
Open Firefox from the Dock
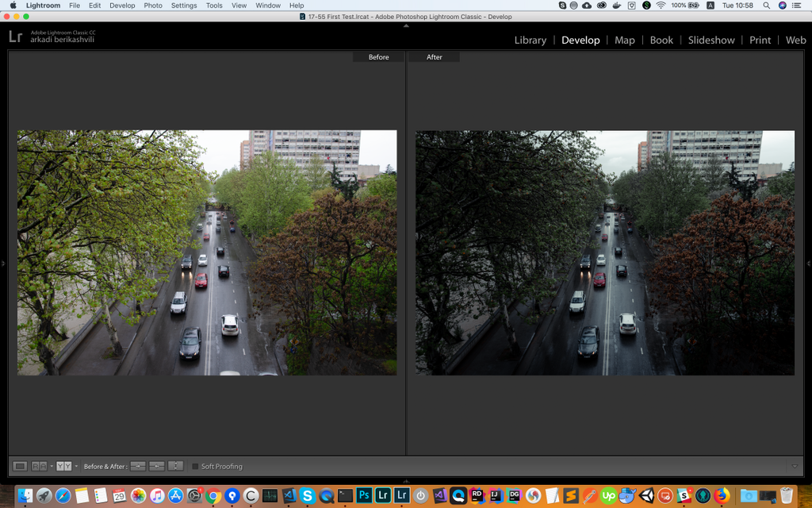tap(722, 495)
